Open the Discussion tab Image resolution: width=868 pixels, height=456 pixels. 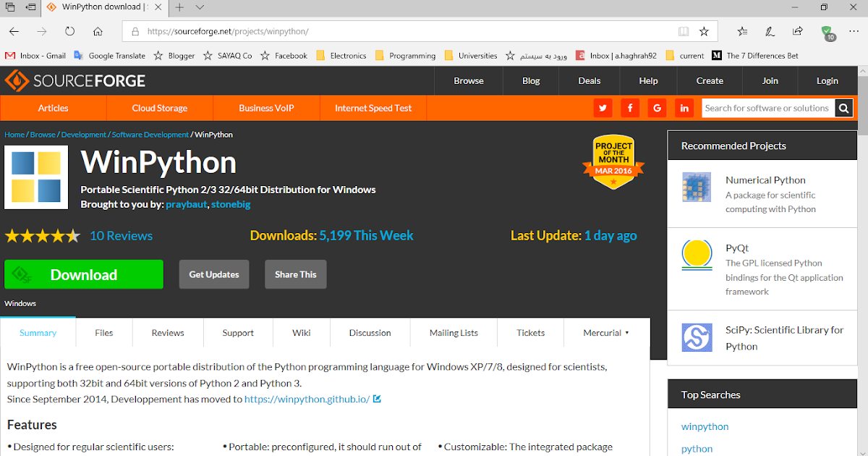coord(370,333)
